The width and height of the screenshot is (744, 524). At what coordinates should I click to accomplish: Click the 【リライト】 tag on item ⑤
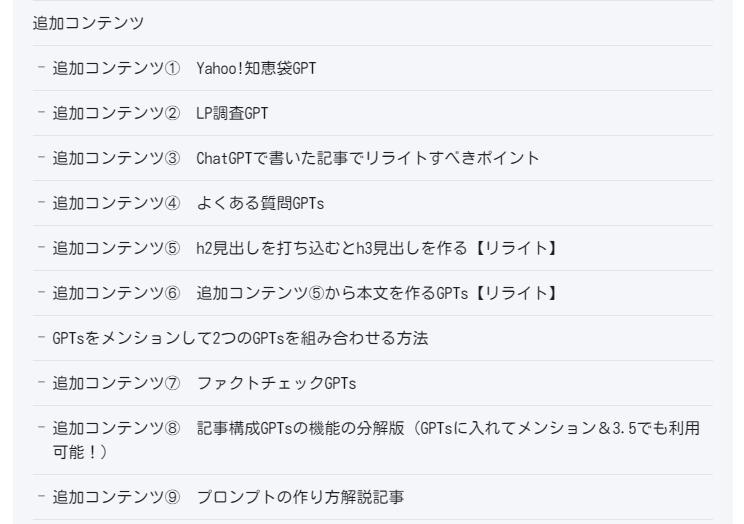516,248
